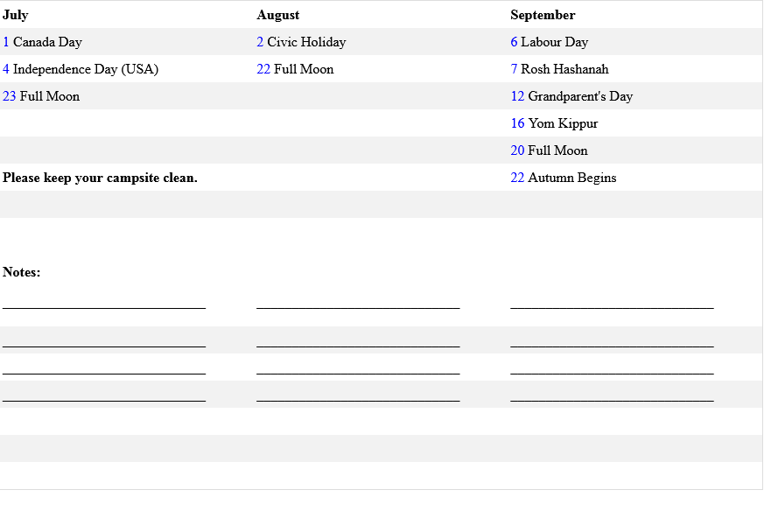Click the Labour Day event text
The height and width of the screenshot is (532, 764).
click(x=554, y=42)
